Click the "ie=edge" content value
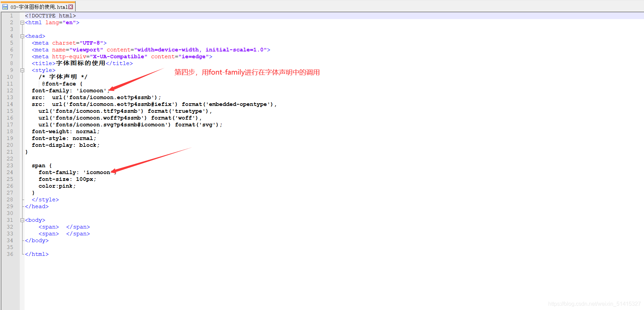Image resolution: width=644 pixels, height=310 pixels. click(194, 57)
